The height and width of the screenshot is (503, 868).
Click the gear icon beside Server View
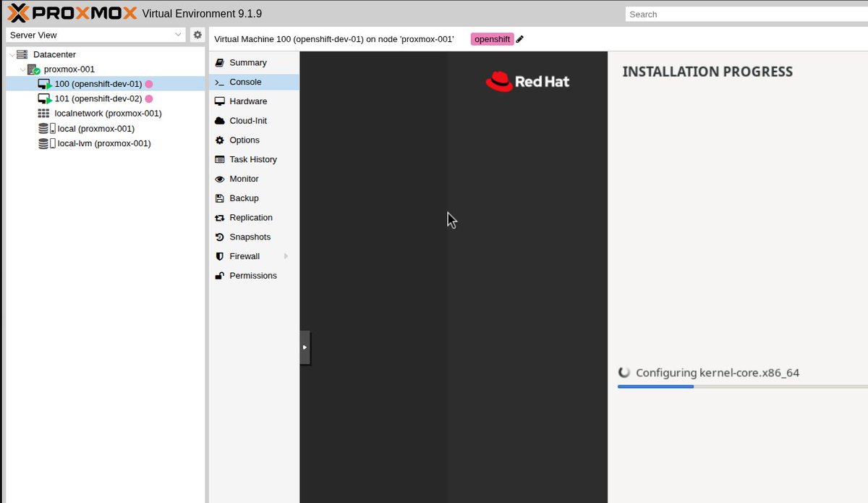tap(197, 34)
